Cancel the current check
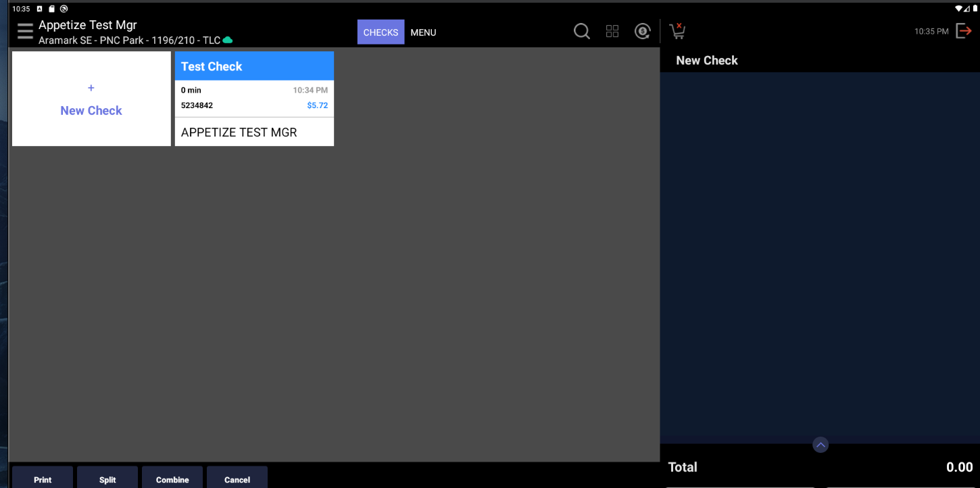Screen dimensions: 980x488 (x=237, y=479)
